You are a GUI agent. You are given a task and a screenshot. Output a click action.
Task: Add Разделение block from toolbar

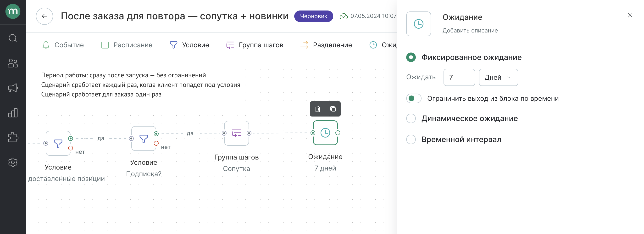click(x=326, y=45)
